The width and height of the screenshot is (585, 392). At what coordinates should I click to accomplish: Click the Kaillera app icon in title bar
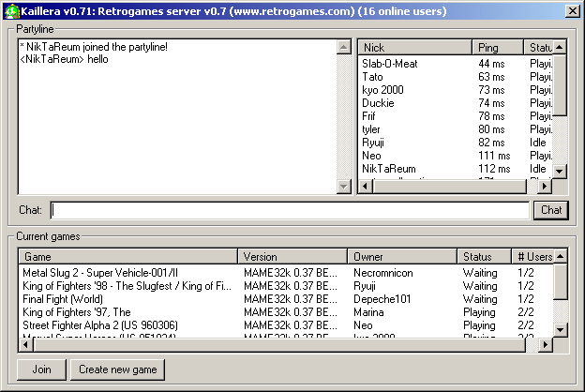(x=11, y=11)
